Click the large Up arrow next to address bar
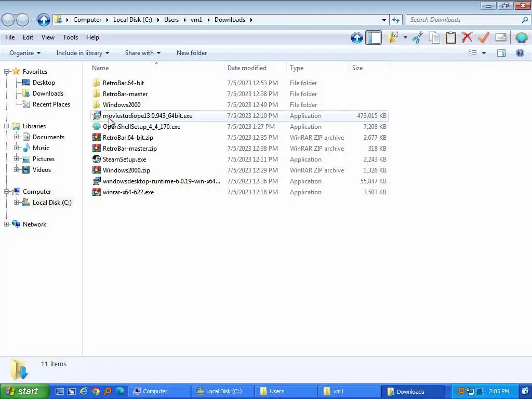 44,20
